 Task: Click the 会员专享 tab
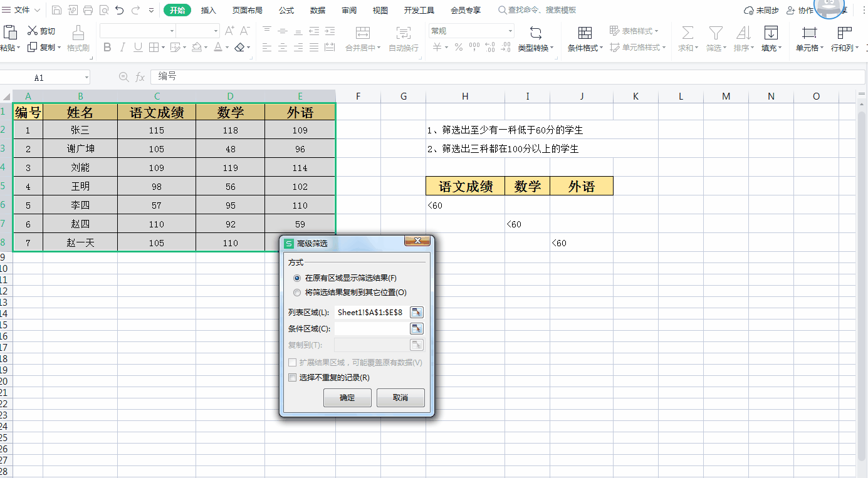[466, 10]
